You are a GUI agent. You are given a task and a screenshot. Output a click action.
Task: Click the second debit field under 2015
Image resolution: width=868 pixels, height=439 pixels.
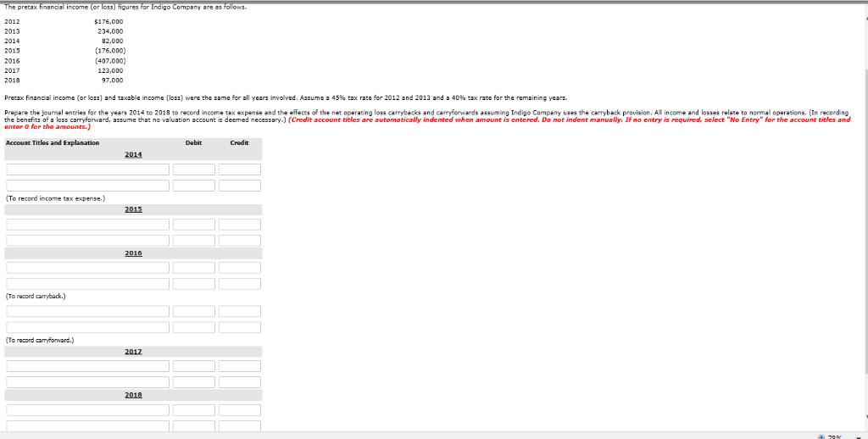(194, 241)
